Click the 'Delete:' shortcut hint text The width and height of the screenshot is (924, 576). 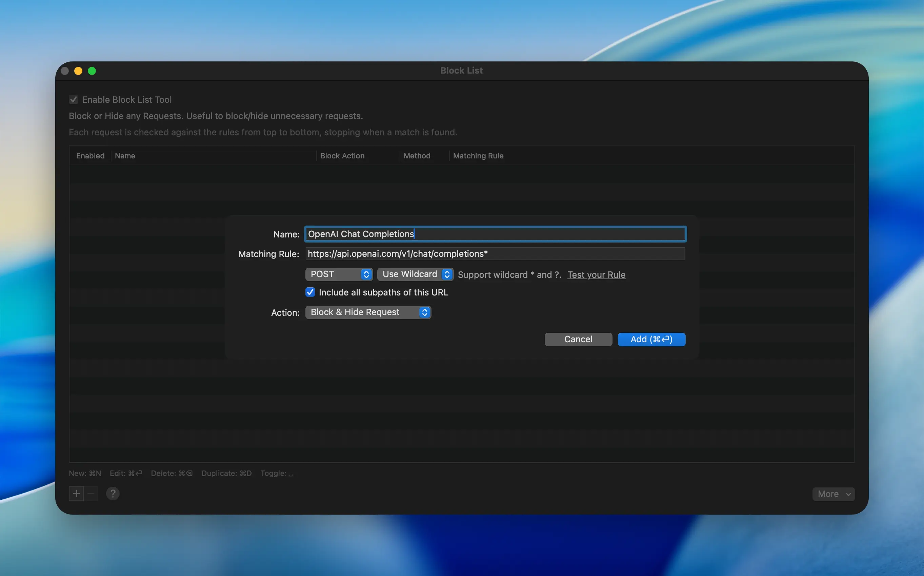coord(172,473)
